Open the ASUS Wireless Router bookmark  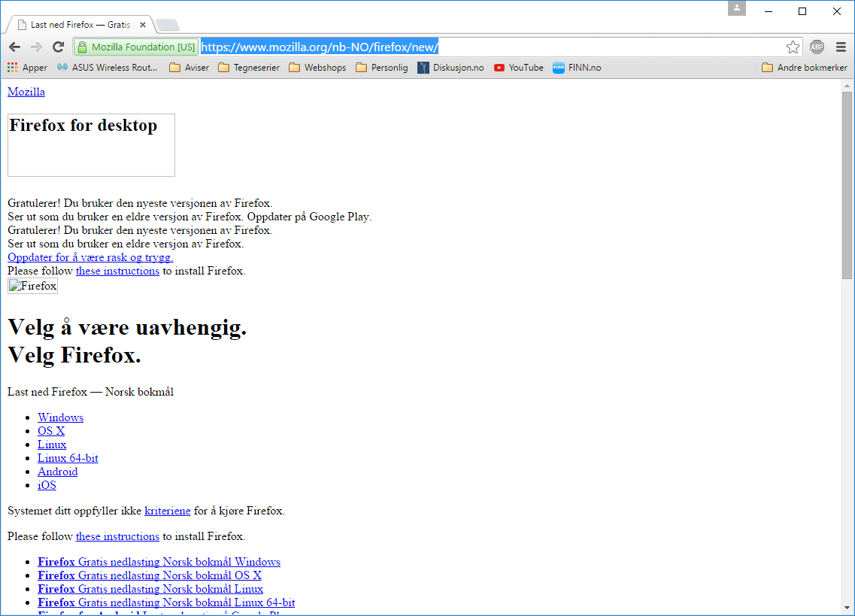108,68
